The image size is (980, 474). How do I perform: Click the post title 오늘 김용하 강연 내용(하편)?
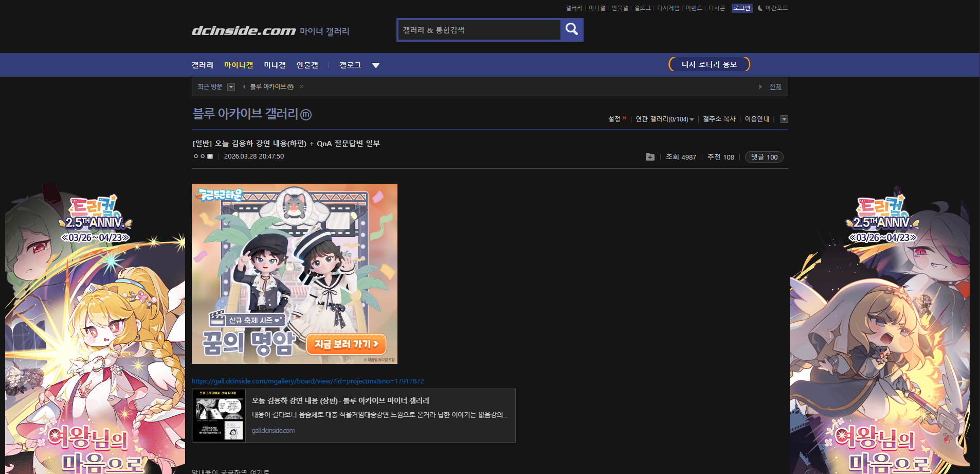[x=286, y=144]
